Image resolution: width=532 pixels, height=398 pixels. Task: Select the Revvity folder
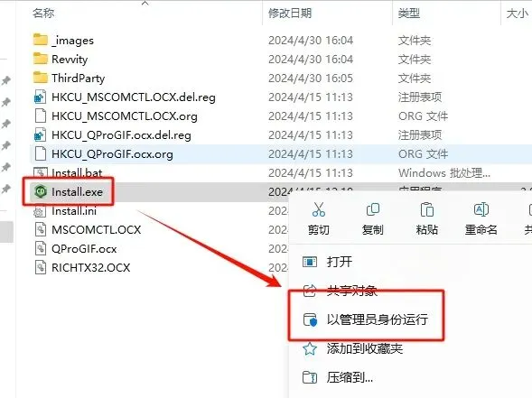point(70,60)
